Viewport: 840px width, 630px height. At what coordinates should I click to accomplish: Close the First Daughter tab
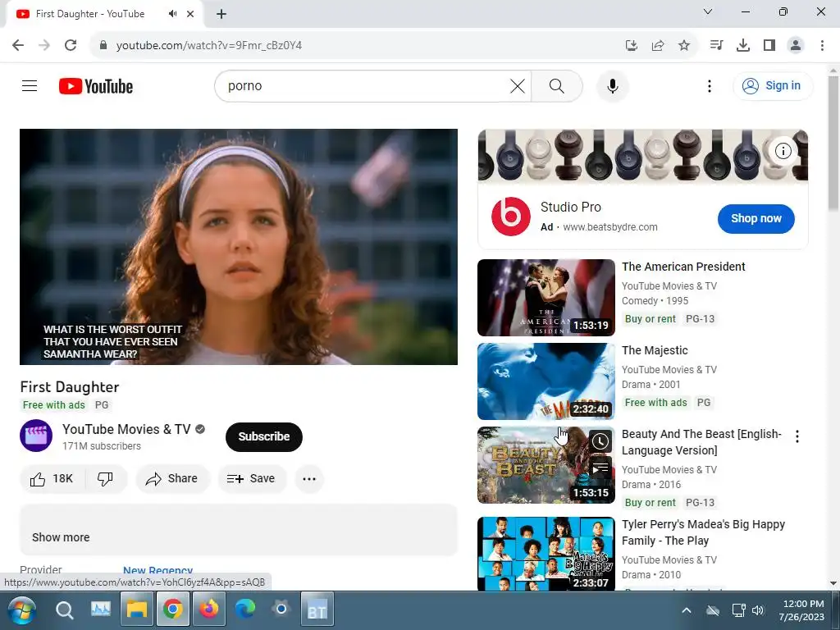coord(190,14)
